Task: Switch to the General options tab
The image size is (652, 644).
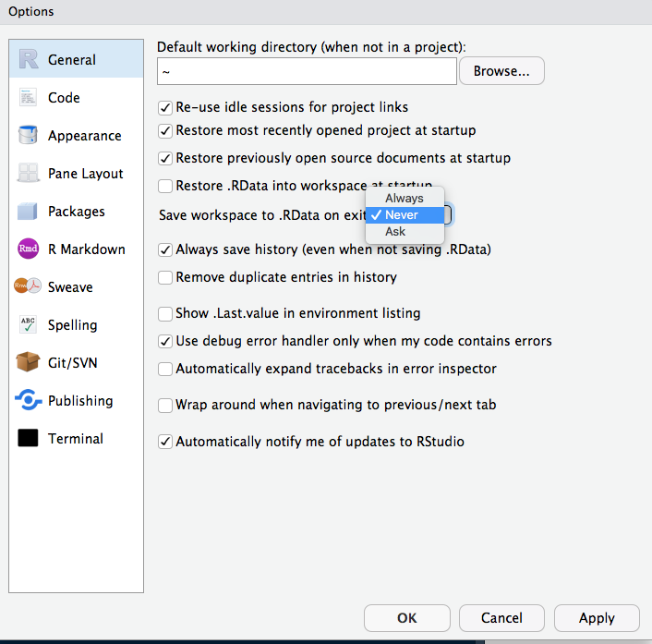Action: pyautogui.click(x=76, y=60)
